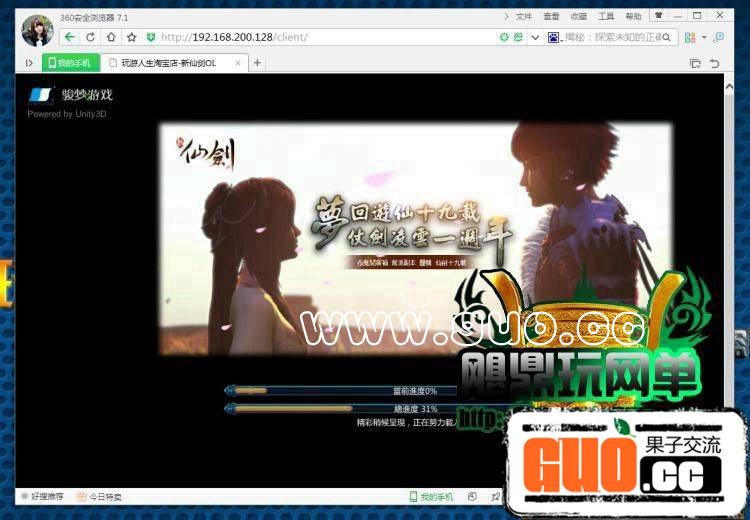Go back with the green back arrow
The width and height of the screenshot is (750, 520).
[70, 37]
